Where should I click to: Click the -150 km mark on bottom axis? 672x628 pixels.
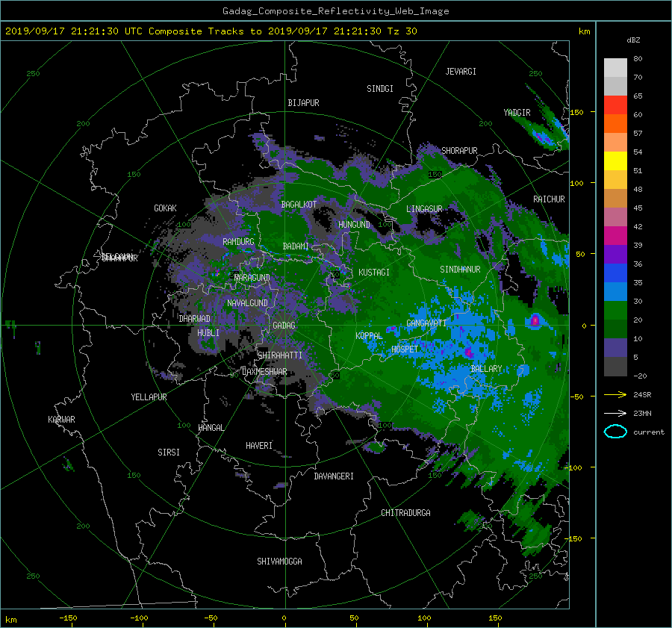(x=68, y=618)
